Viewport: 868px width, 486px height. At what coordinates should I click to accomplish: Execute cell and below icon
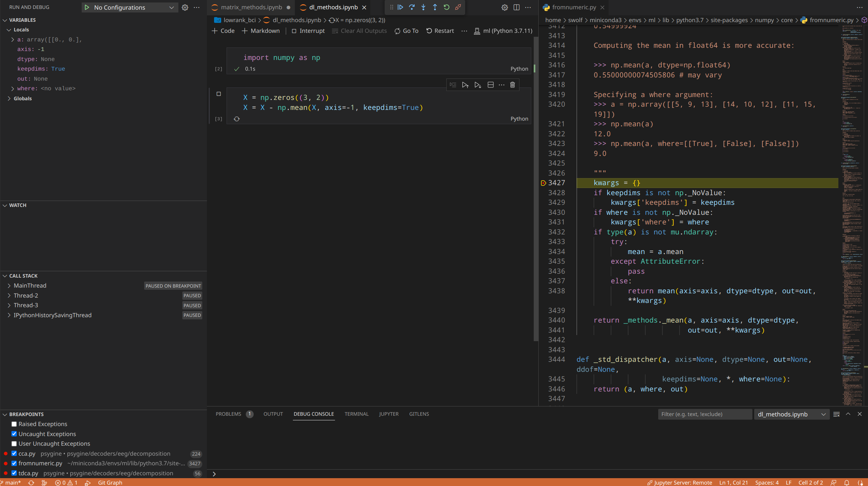478,85
